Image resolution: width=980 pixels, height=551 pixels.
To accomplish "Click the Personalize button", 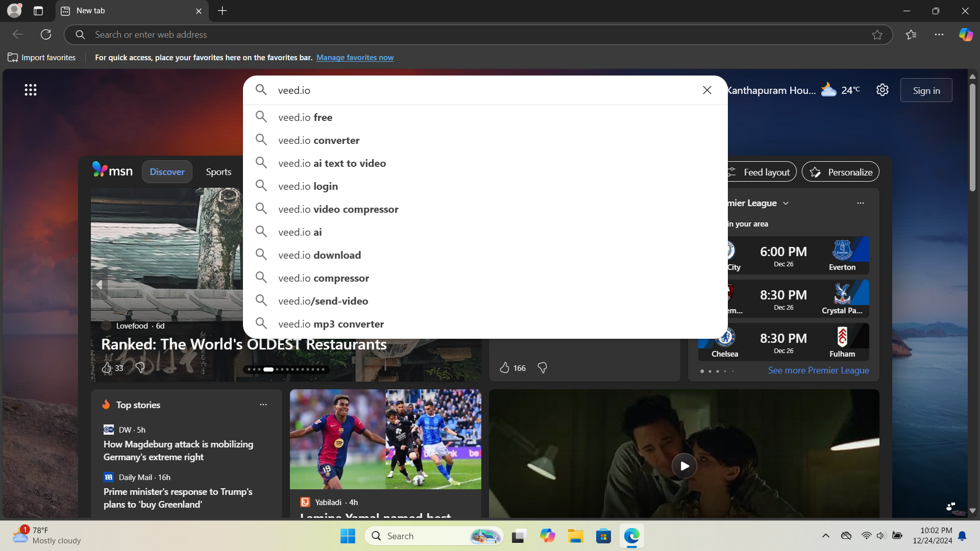I will point(840,172).
